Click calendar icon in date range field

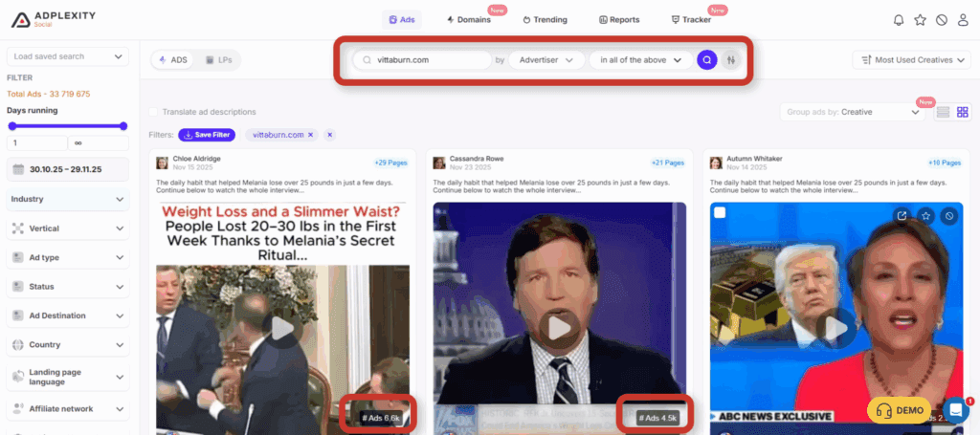point(18,169)
